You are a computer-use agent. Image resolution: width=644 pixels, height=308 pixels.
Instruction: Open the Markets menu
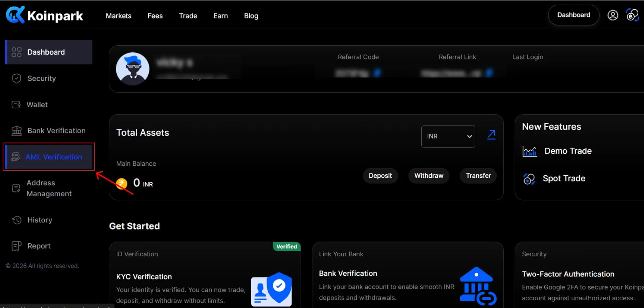click(118, 16)
